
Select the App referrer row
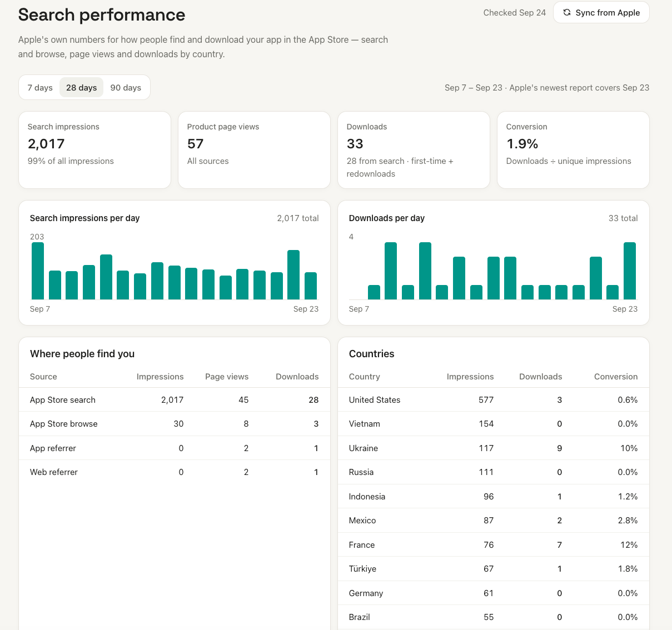point(175,448)
